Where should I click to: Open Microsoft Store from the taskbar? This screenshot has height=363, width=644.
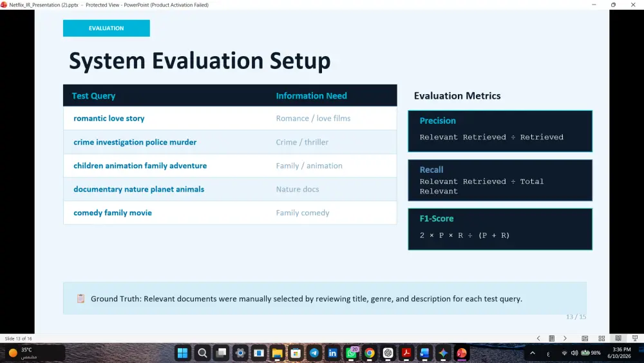pyautogui.click(x=296, y=353)
